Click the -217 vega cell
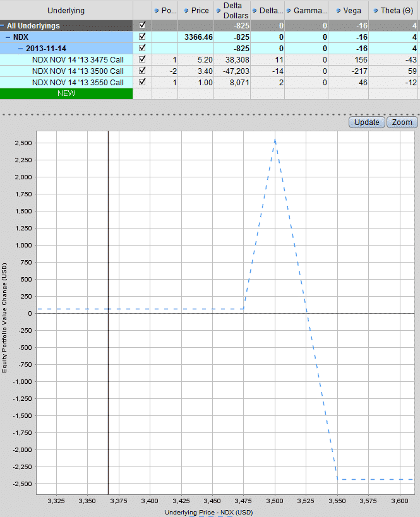 (x=349, y=71)
